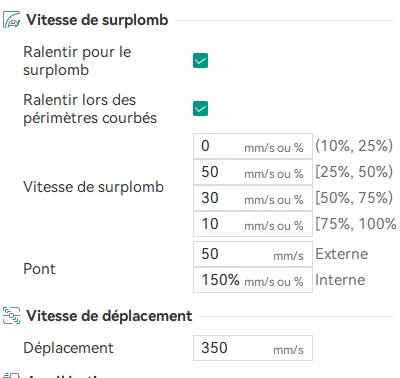
Task: Click the Externe side label
Action: tap(342, 254)
